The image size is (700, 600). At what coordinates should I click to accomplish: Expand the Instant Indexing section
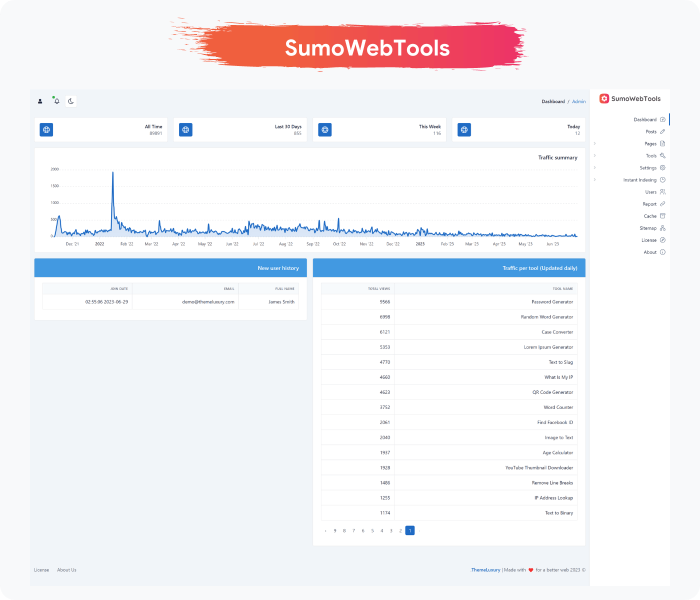[x=594, y=179]
